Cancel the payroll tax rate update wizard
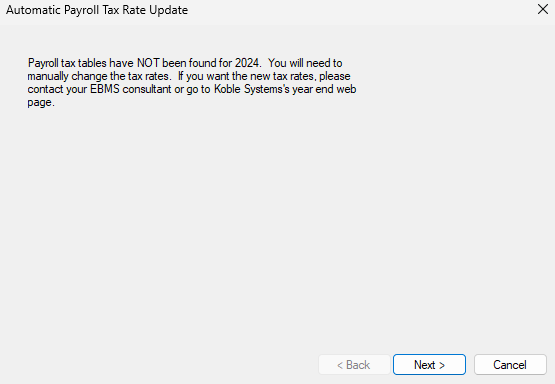This screenshot has height=384, width=555. tap(510, 365)
